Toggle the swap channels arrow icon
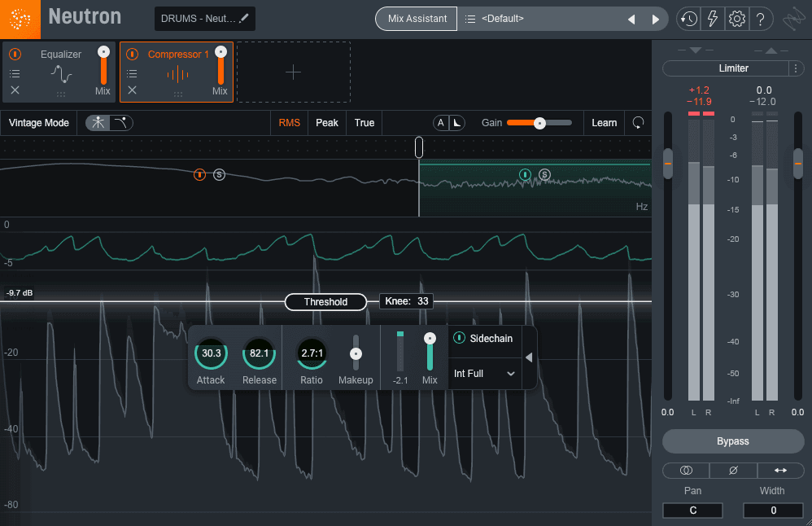The width and height of the screenshot is (812, 526). [x=780, y=470]
